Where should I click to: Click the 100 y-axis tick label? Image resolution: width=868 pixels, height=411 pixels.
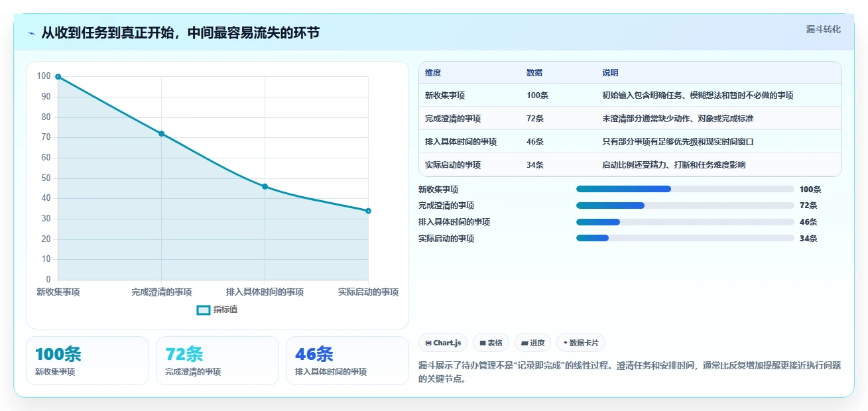coord(44,76)
